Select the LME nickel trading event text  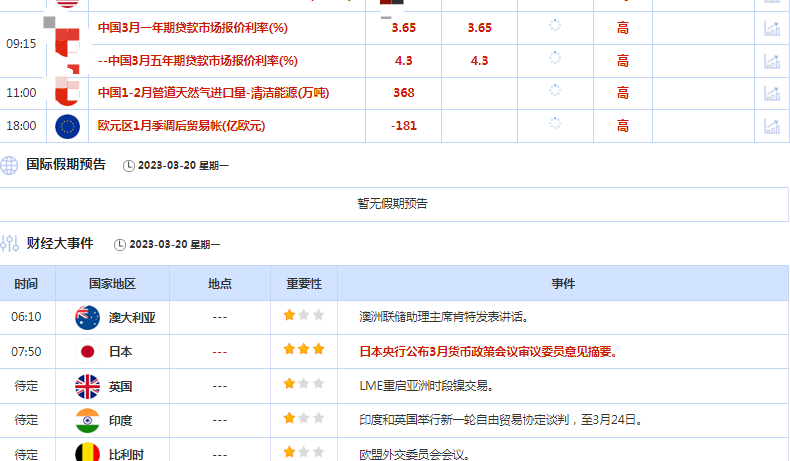click(428, 386)
